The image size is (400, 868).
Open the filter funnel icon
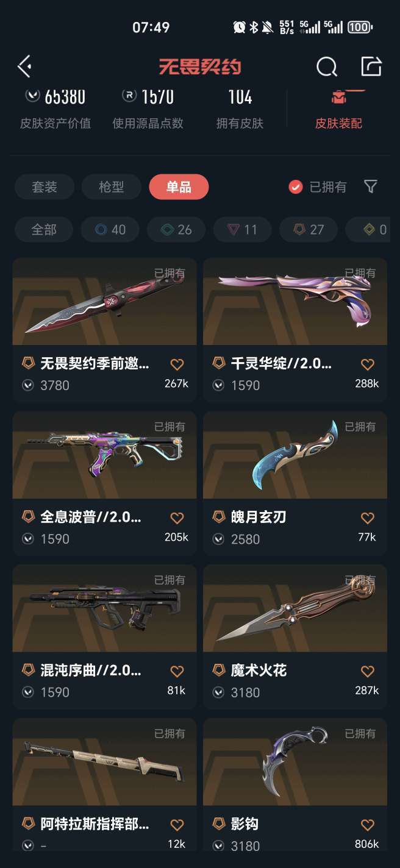click(x=370, y=187)
